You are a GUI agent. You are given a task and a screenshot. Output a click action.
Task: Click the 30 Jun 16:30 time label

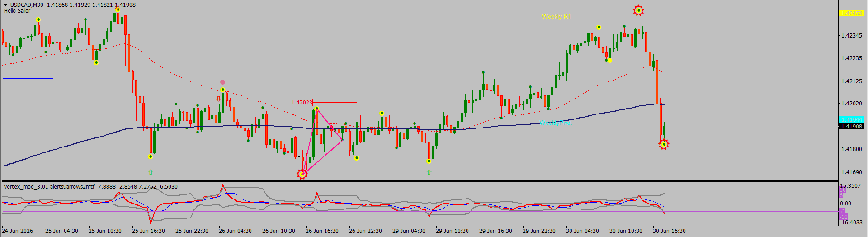pyautogui.click(x=669, y=231)
